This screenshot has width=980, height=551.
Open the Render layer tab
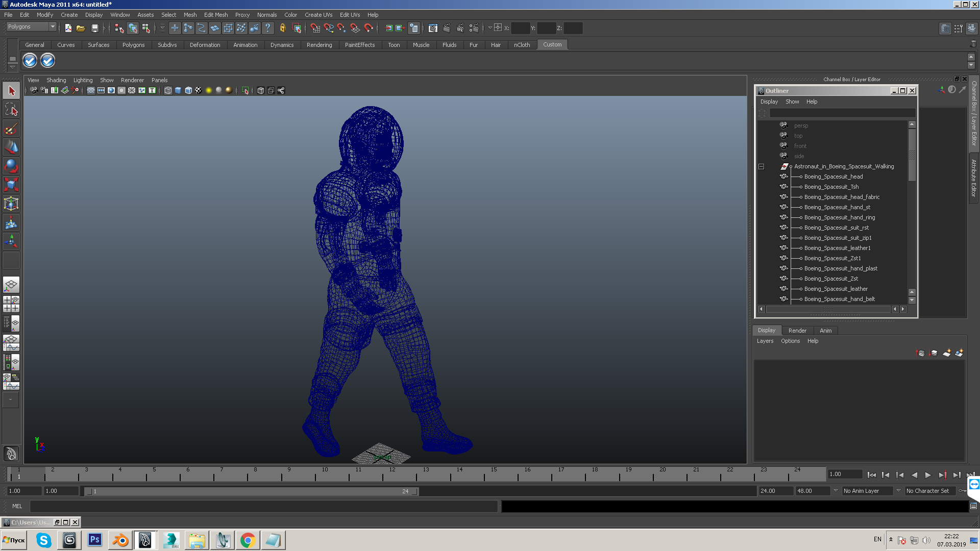coord(797,331)
